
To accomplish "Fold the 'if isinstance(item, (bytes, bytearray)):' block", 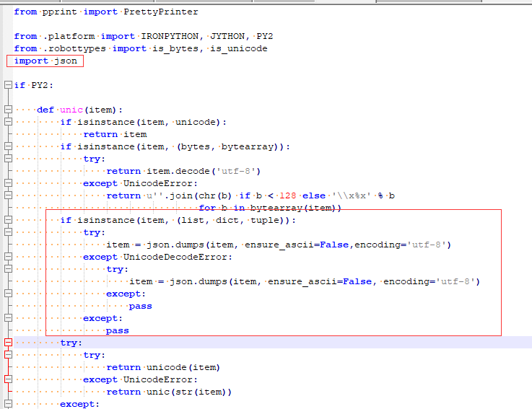I will tap(8, 146).
